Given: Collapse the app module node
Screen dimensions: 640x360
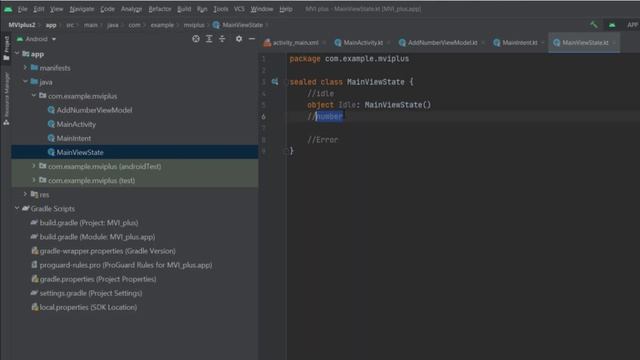Looking at the screenshot, I should [17, 53].
